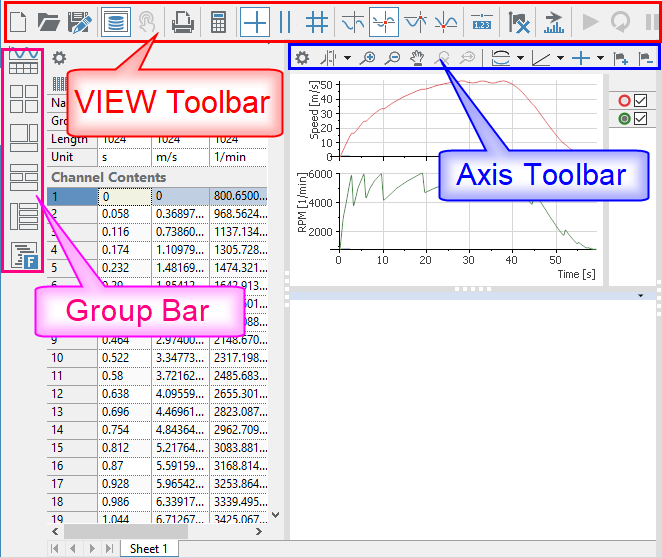
Task: Go to the next sheet using navigation arrow
Action: coord(94,548)
